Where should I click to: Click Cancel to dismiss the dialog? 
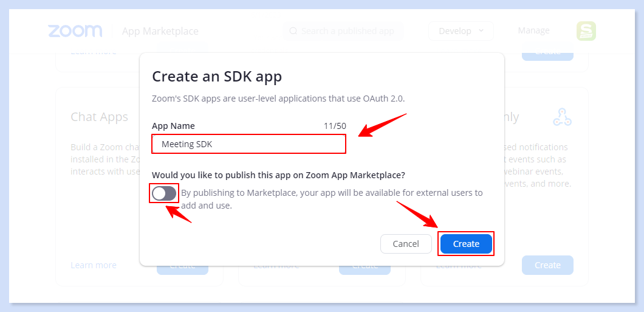point(405,244)
